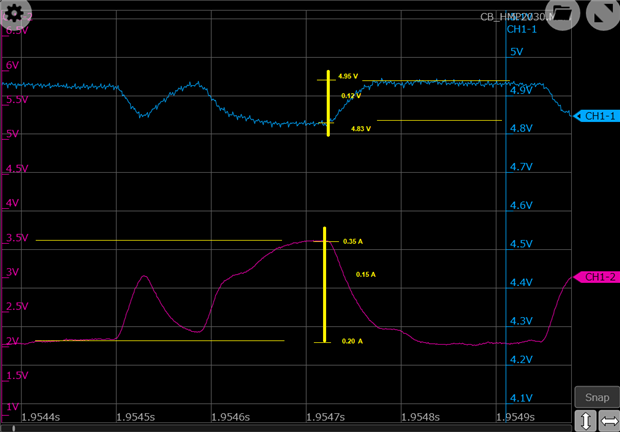Select the magenta CH1-2 channel marker

596,277
